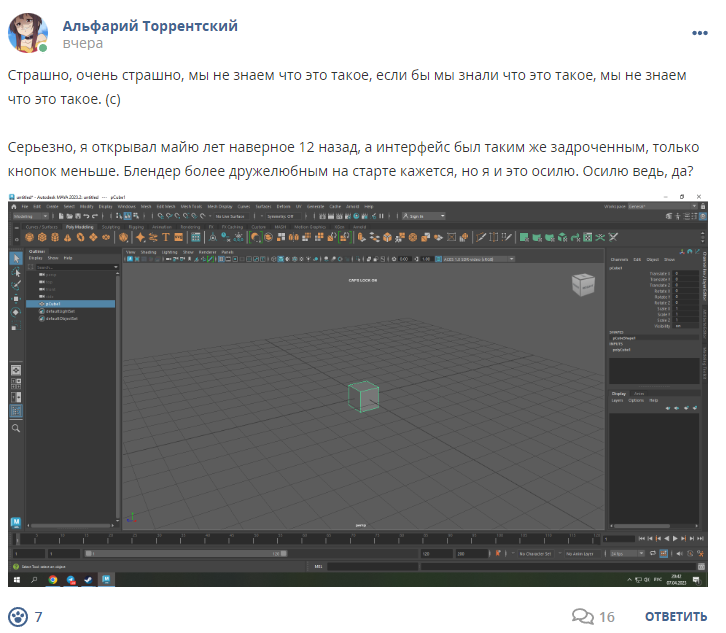Screen dimensions: 726x633
Task: Click the play backwards button on timeline
Action: point(667,539)
